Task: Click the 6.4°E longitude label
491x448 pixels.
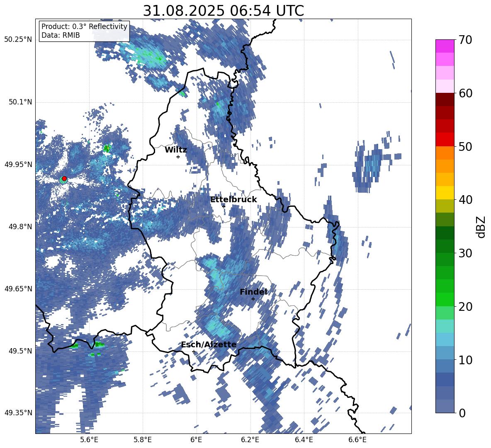Action: [x=304, y=440]
